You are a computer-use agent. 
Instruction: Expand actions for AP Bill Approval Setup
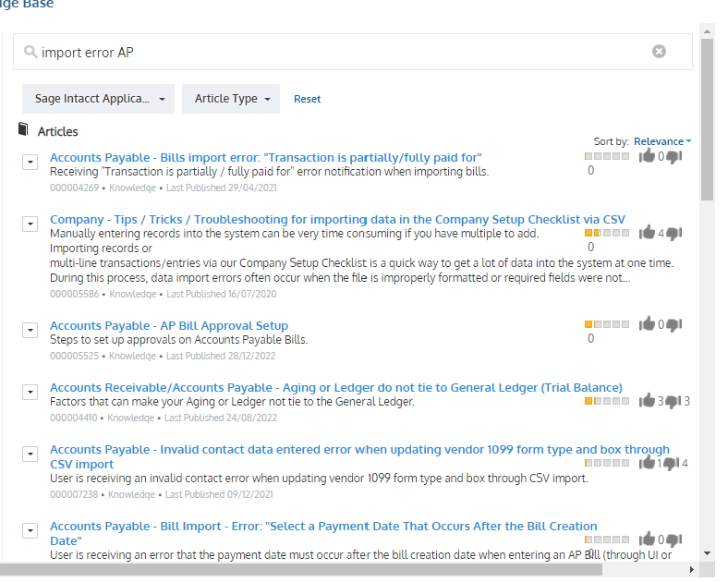30,330
